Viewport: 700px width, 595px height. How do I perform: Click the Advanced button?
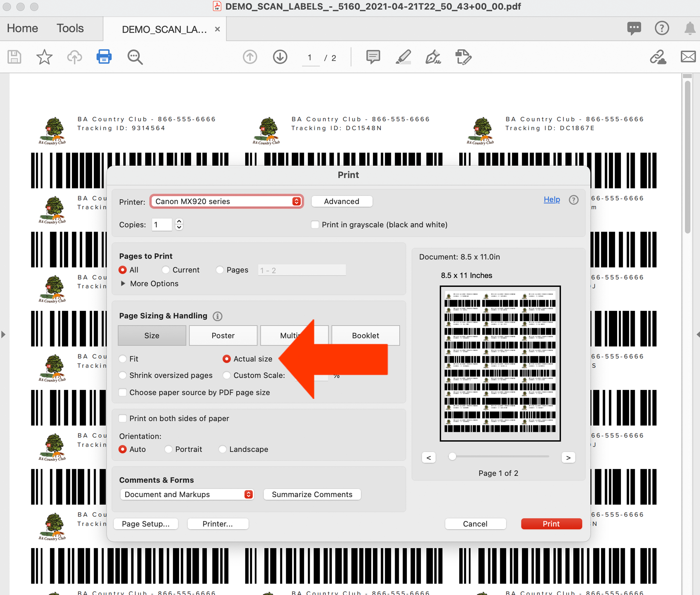click(x=342, y=201)
